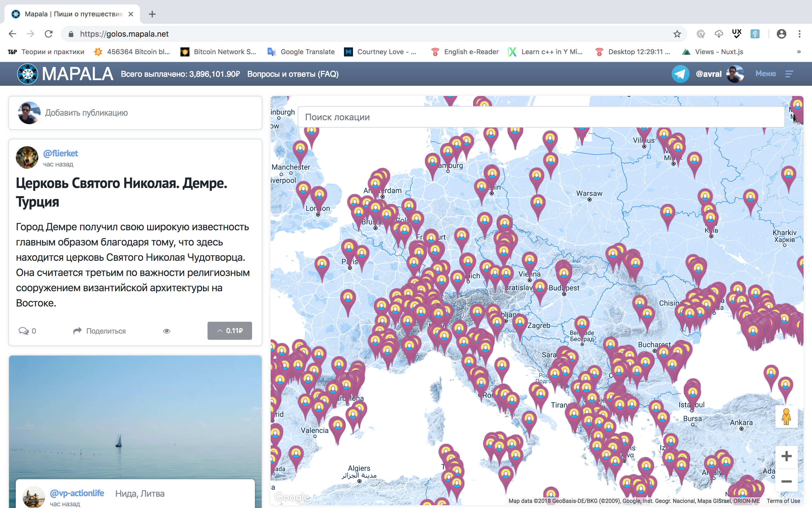This screenshot has width=812, height=508.
Task: Open the @vp-actionlife author link
Action: pos(76,493)
